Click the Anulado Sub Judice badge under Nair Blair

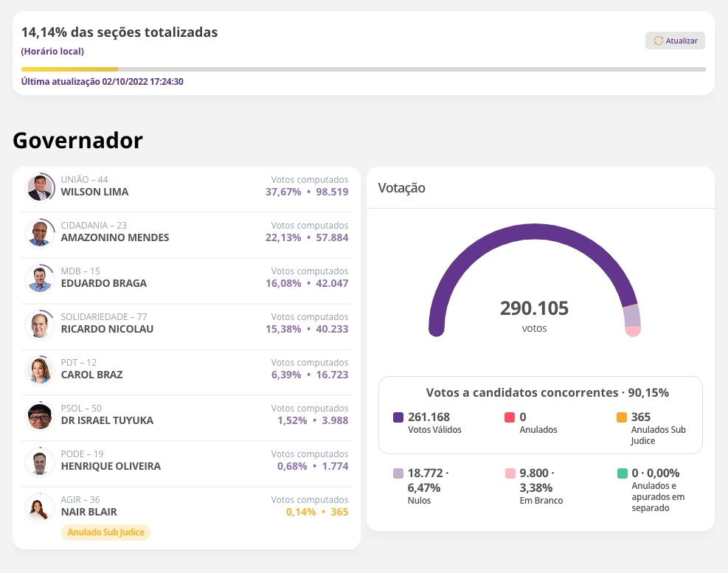[105, 532]
